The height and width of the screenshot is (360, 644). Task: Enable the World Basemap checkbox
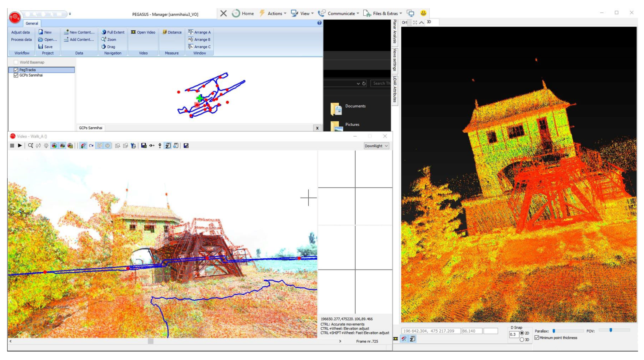(x=16, y=62)
